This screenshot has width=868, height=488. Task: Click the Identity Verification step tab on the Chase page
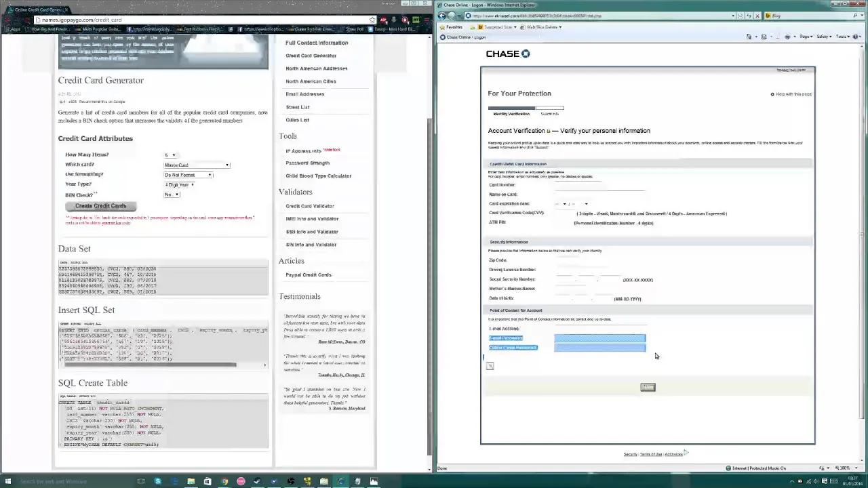coord(511,114)
